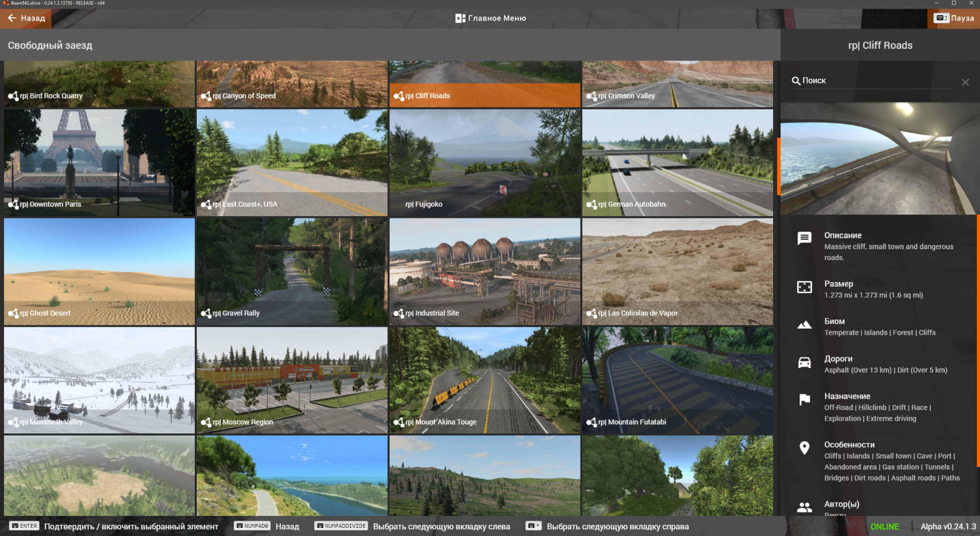The image size is (980, 536).
Task: Click the Особенности location pin icon
Action: pyautogui.click(x=804, y=447)
